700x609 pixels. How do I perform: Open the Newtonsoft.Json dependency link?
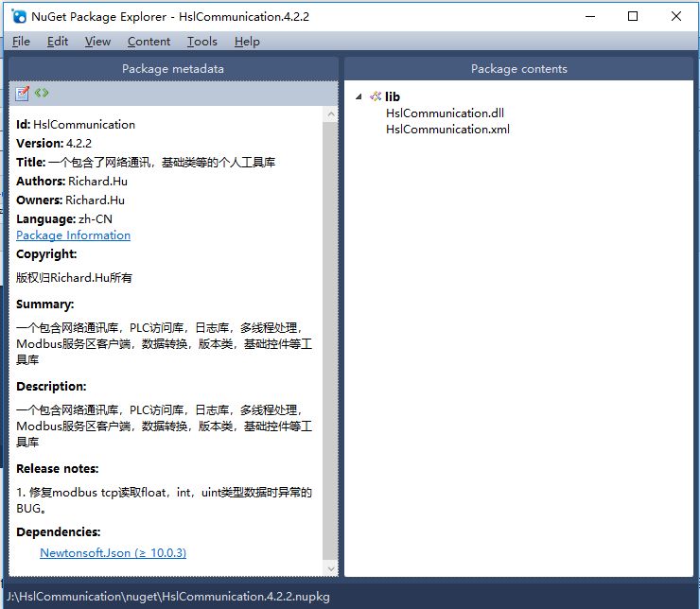(x=113, y=553)
